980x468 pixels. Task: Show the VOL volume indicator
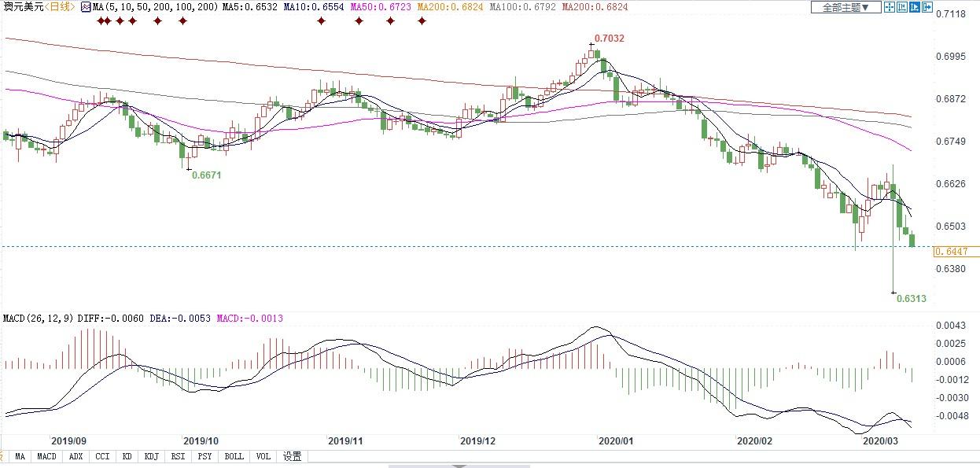263,456
